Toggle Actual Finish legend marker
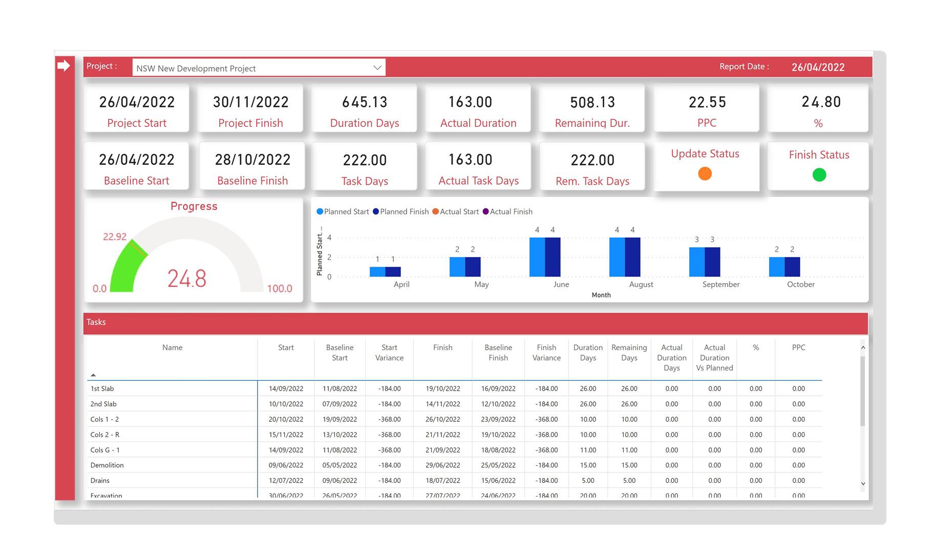The width and height of the screenshot is (933, 560). click(x=485, y=211)
